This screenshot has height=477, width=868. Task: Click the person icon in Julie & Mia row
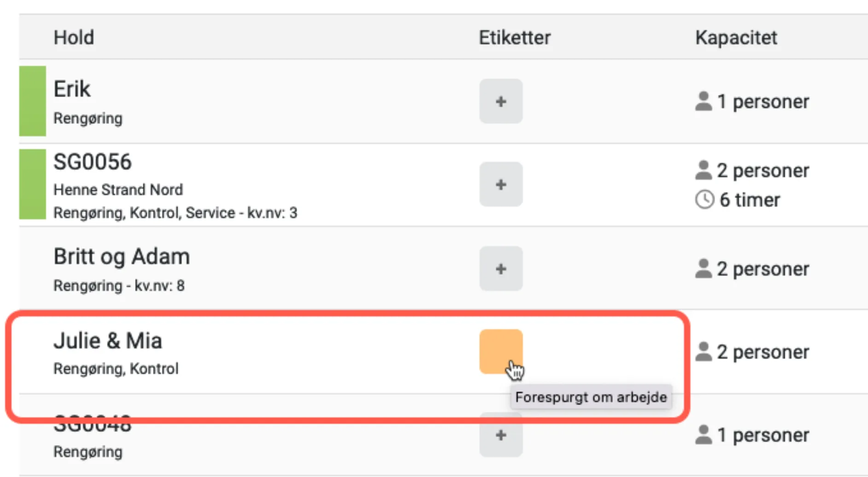pyautogui.click(x=703, y=352)
